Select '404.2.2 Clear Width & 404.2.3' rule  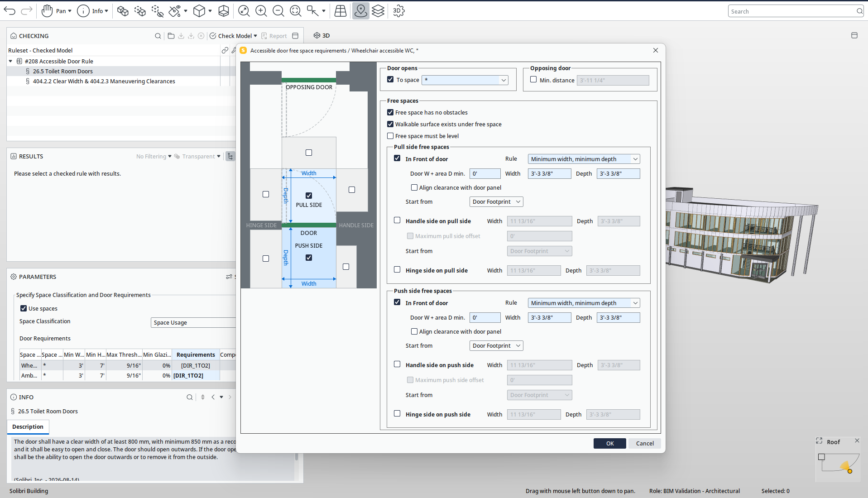coord(104,81)
